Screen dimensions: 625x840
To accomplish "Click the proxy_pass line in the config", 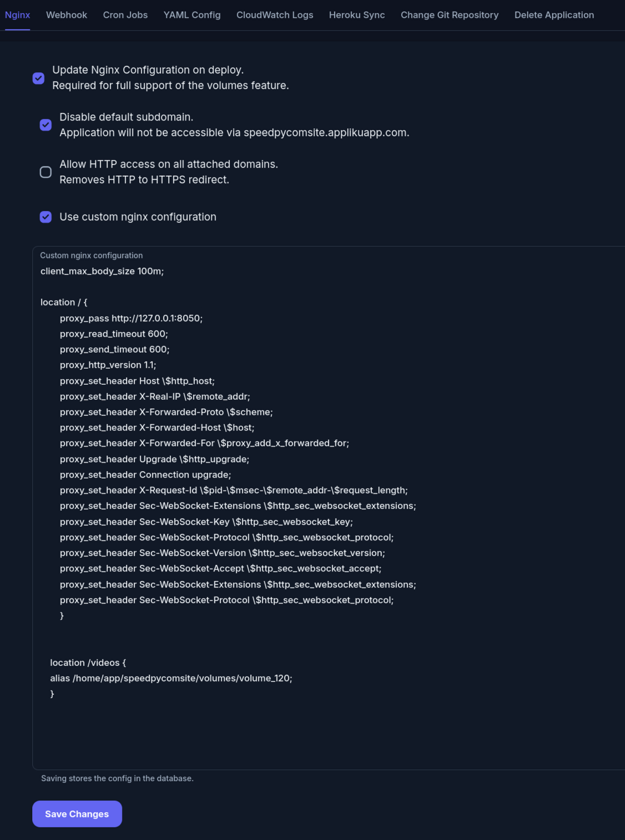I will pos(131,318).
